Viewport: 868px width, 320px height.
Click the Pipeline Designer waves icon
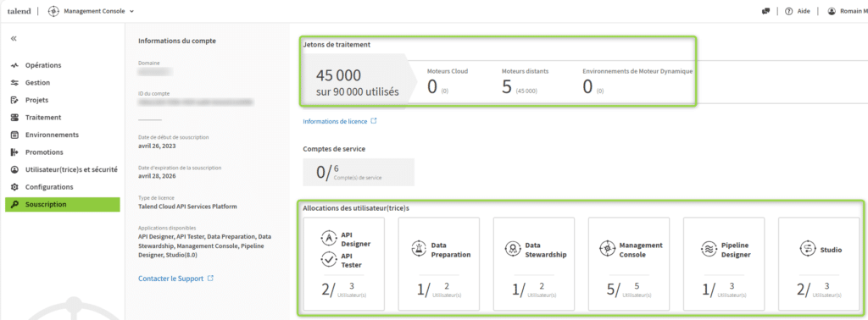[709, 249]
